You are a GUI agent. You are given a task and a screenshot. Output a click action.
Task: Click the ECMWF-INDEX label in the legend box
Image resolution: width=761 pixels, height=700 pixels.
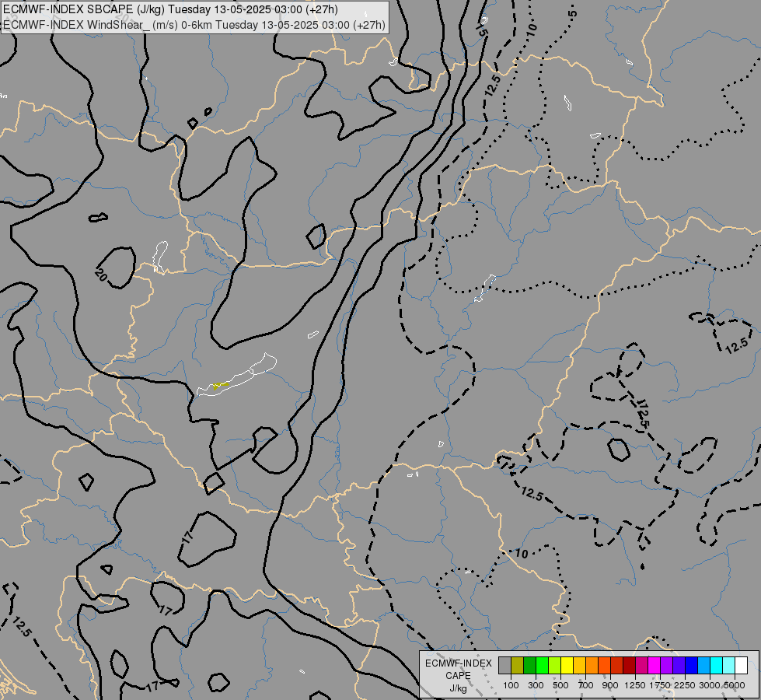point(459,663)
